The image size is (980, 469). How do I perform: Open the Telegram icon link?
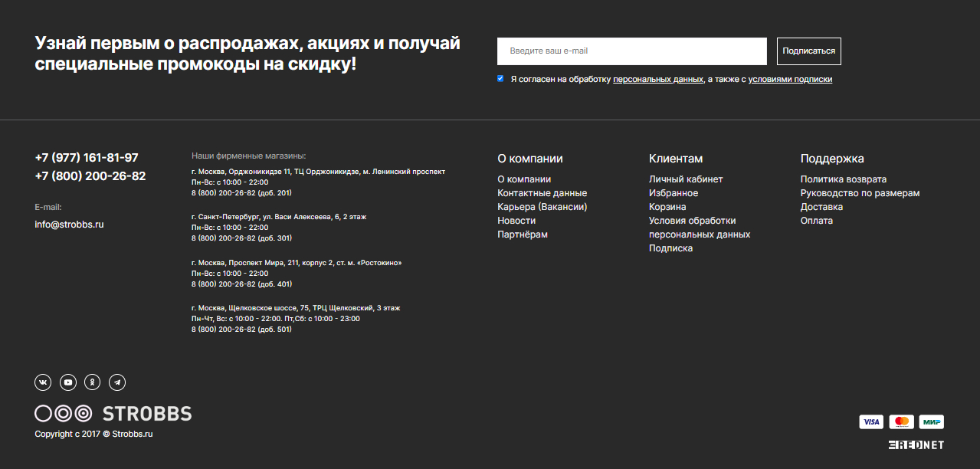pos(117,382)
